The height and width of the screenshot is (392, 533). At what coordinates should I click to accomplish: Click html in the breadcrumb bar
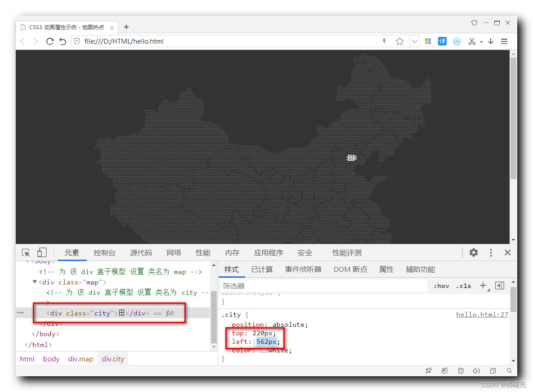click(27, 359)
